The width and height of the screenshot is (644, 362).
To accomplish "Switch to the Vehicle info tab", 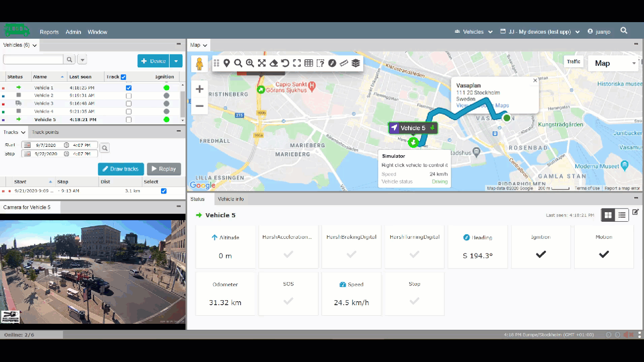I will click(230, 199).
